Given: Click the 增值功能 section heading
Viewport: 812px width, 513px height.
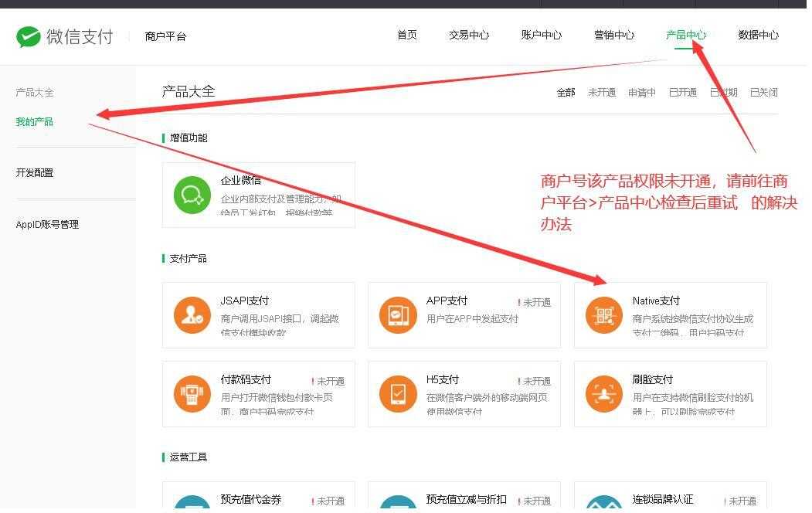Looking at the screenshot, I should 189,138.
